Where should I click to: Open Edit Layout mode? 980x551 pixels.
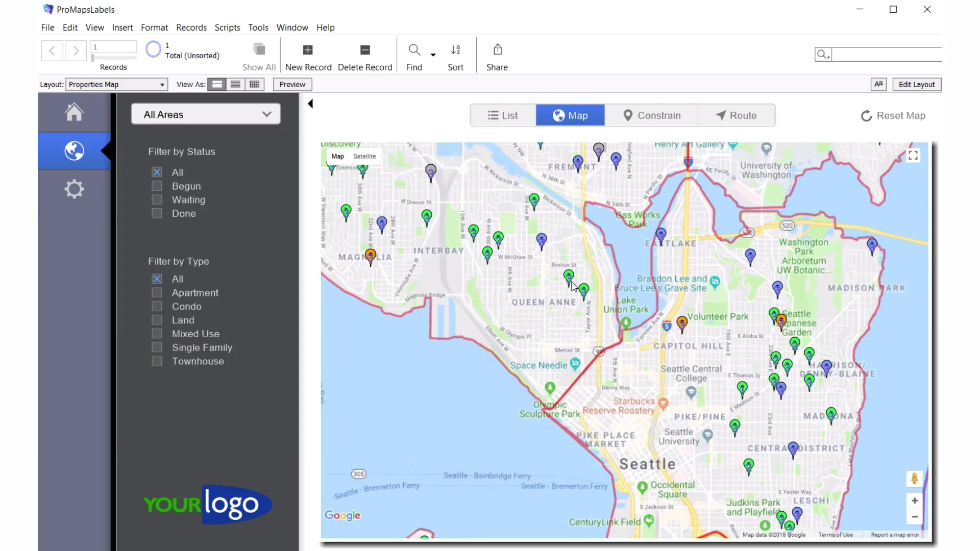(916, 84)
